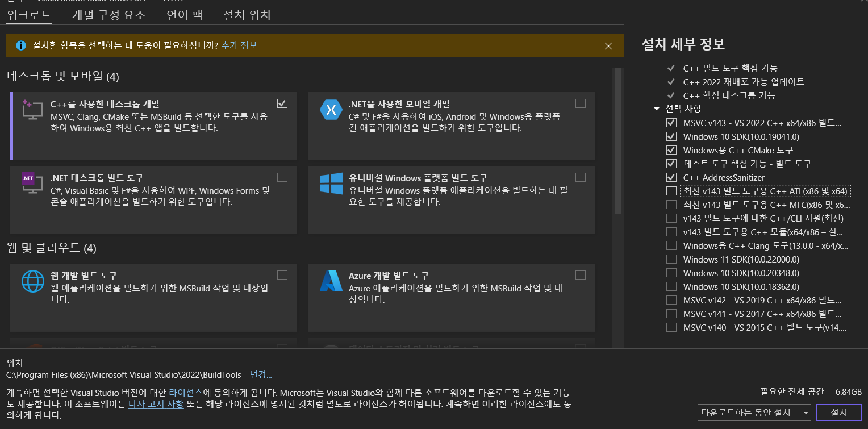Click the 데스크톱 및 모바일 (4) heading

point(63,76)
